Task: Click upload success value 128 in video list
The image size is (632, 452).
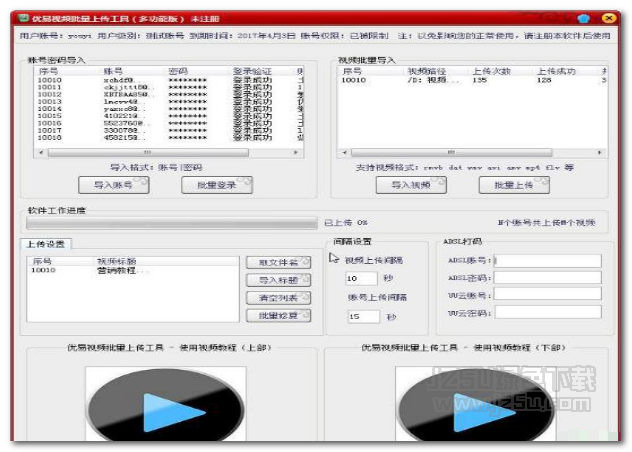Action: (544, 80)
